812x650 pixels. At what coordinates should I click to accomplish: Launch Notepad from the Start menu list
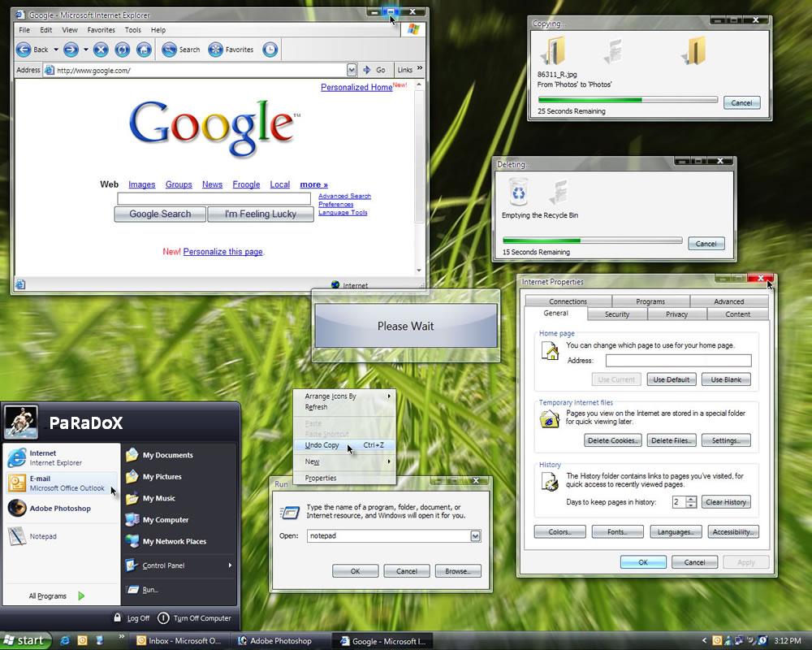click(x=42, y=536)
